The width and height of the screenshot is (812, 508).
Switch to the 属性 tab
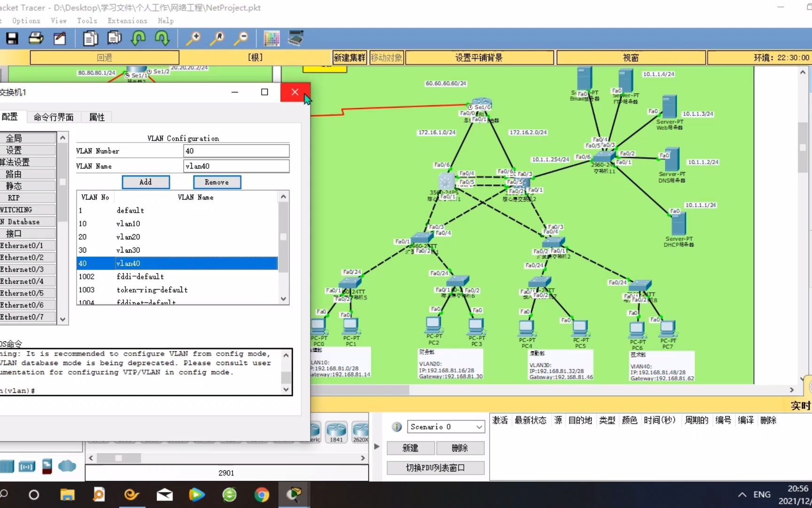pos(97,117)
